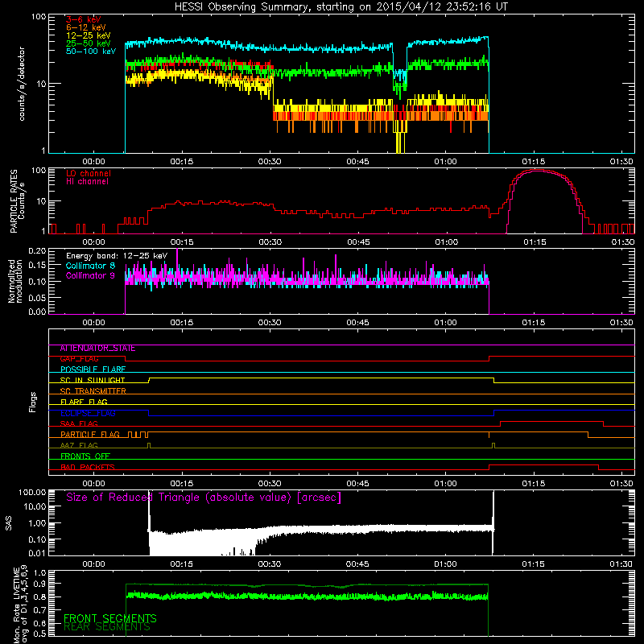644x644 pixels.
Task: Select the Collimator 8 legend entry
Action: click(x=90, y=266)
